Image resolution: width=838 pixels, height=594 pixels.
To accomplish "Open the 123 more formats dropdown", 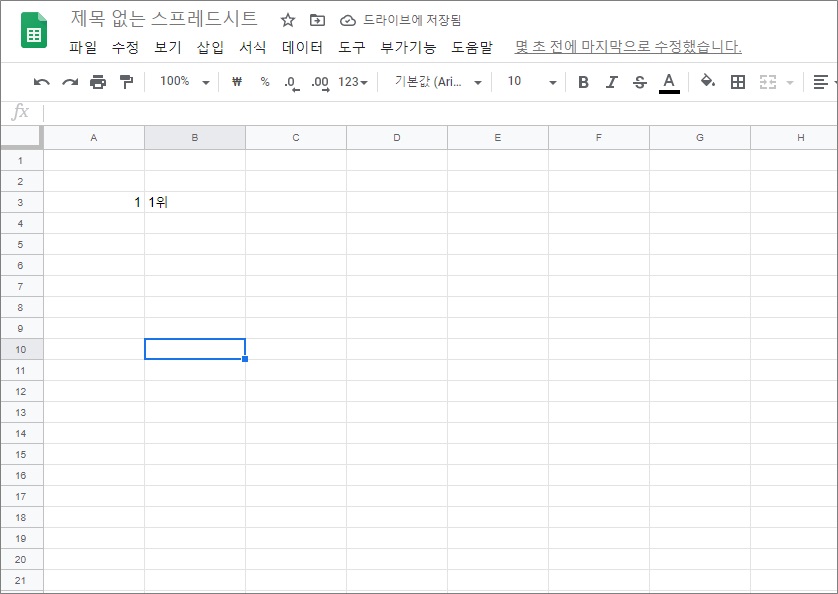I will (x=353, y=82).
